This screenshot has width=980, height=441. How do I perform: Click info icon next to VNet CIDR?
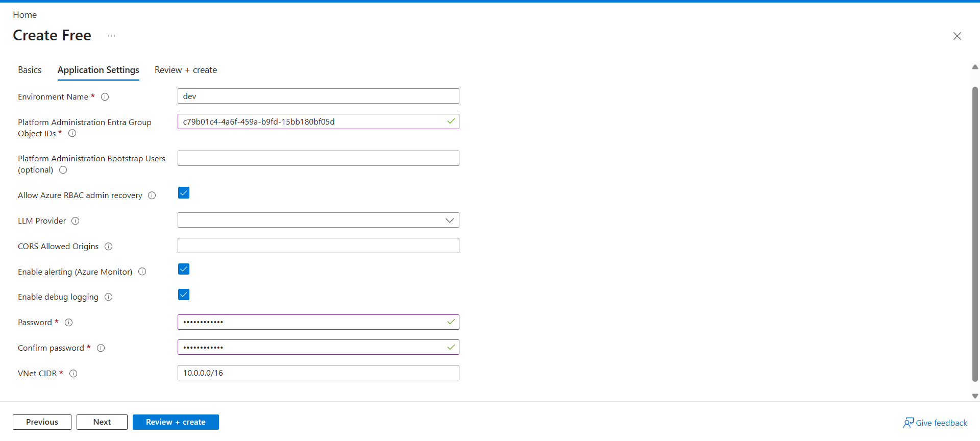click(x=73, y=374)
